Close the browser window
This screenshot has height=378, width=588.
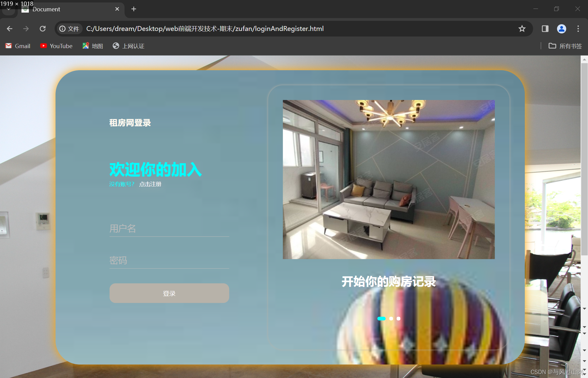pyautogui.click(x=578, y=9)
